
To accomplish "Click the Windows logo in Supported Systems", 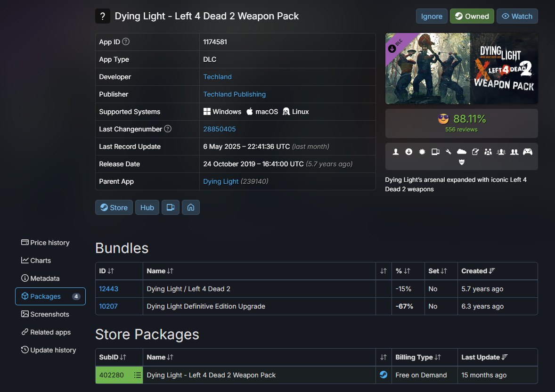I will (207, 112).
